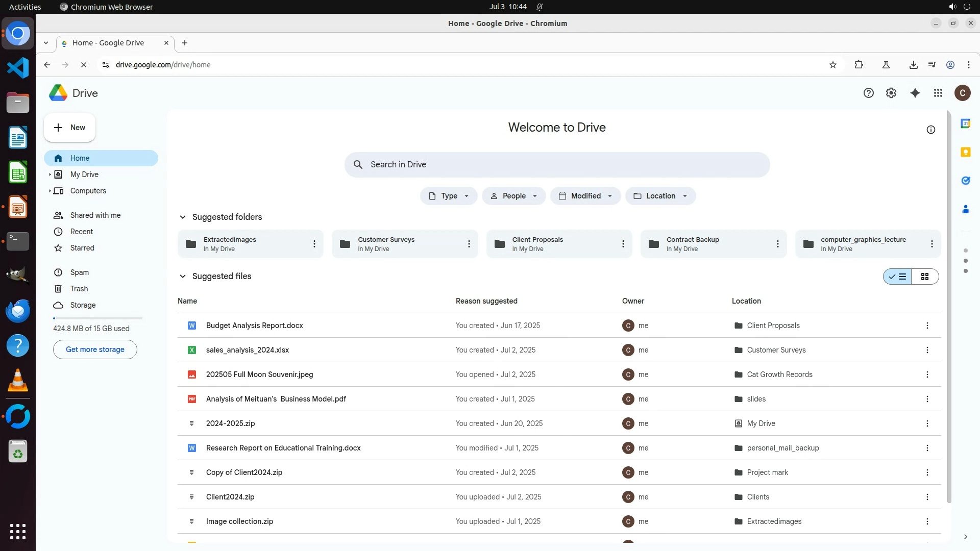Open Google Keep side panel icon

(965, 152)
